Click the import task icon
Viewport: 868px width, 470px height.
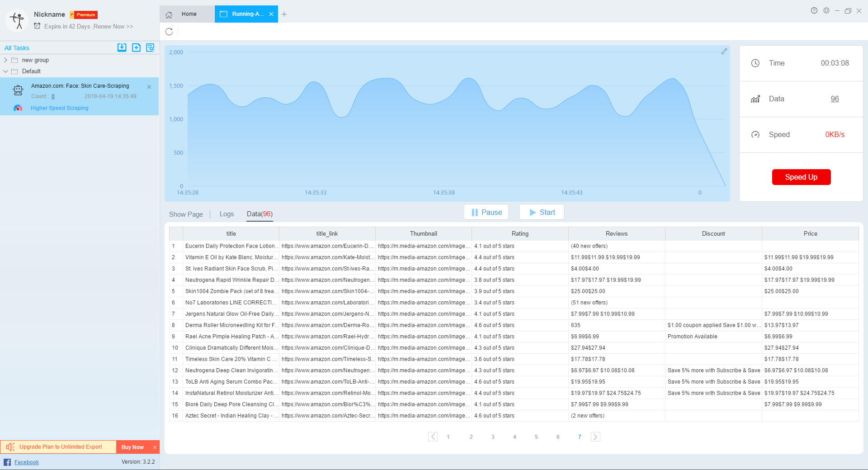click(x=122, y=47)
